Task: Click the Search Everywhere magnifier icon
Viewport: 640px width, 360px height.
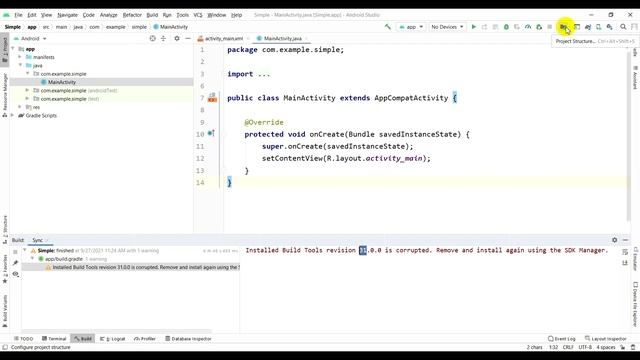Action: click(x=623, y=27)
